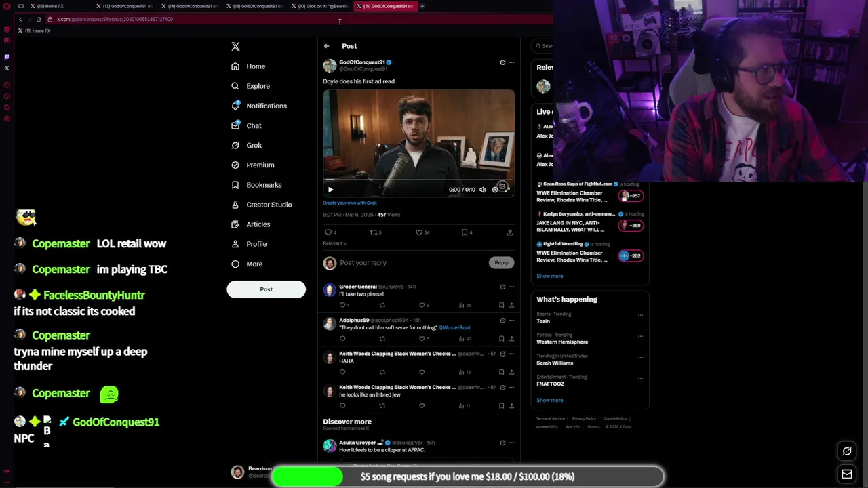The image size is (868, 488).
Task: Open the Home / X bookmark bar item
Action: (34, 30)
